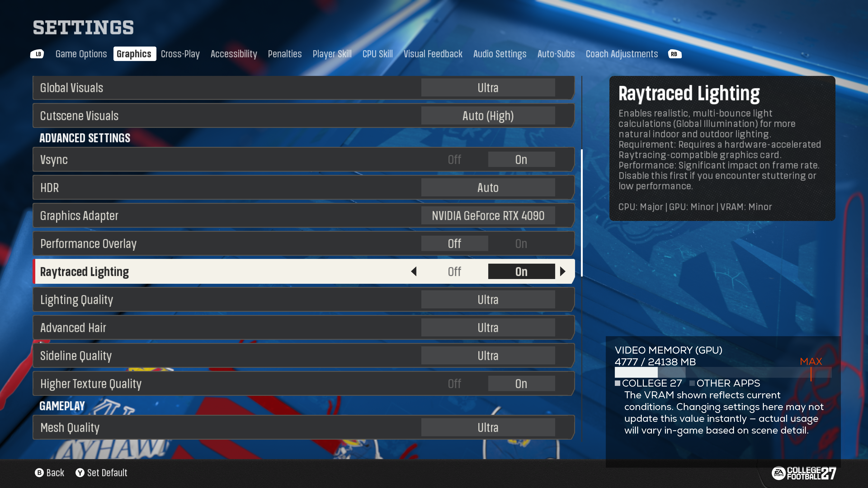This screenshot has height=488, width=868.
Task: Switch to the Cross-Play tab
Action: 180,54
